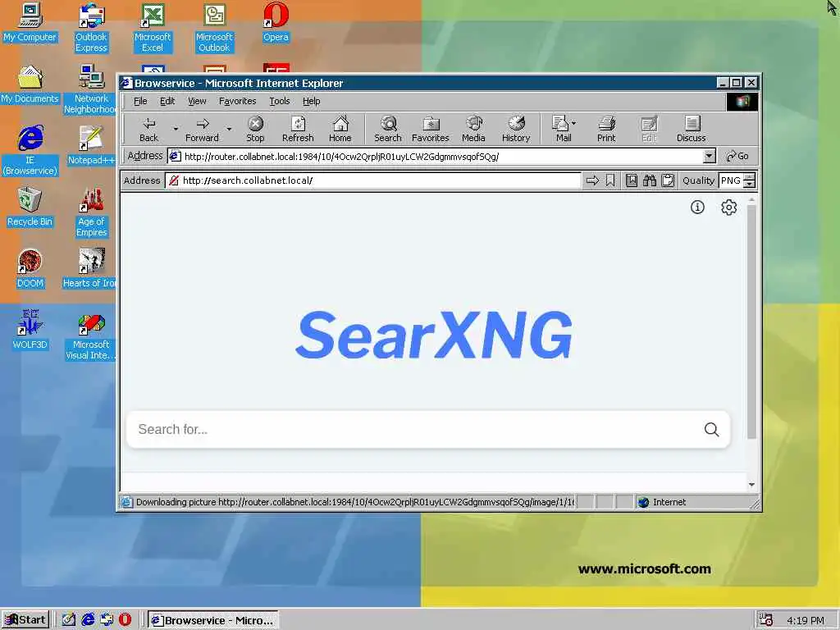Reload the page with Refresh
Image resolution: width=840 pixels, height=630 pixels.
point(298,129)
